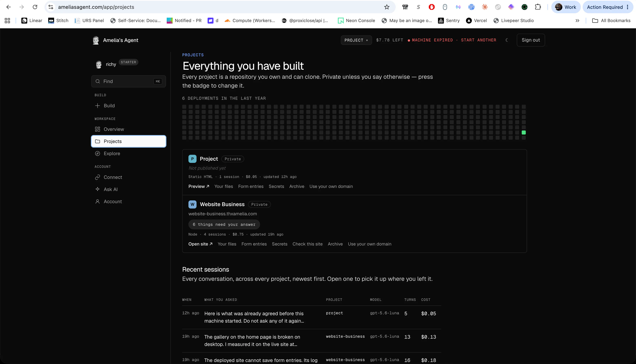The height and width of the screenshot is (364, 636).
Task: Archive the Website Business project
Action: click(335, 244)
